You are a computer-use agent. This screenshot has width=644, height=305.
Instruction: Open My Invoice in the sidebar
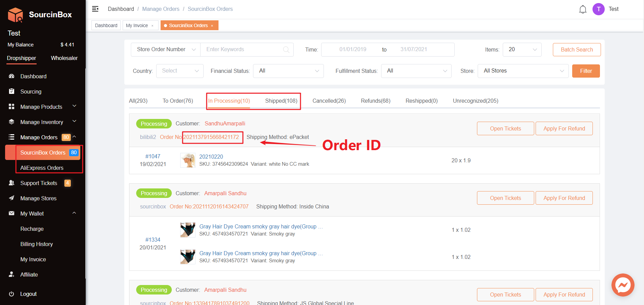pos(33,259)
